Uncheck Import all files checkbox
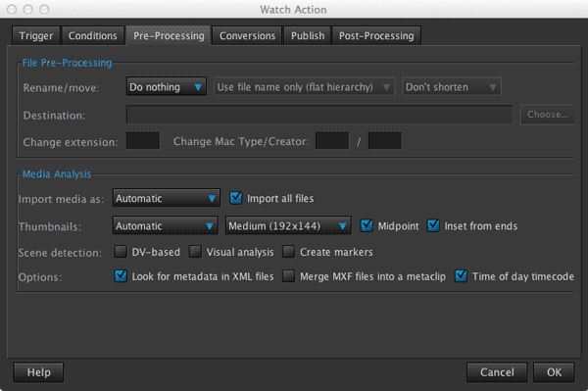Image resolution: width=588 pixels, height=391 pixels. click(236, 198)
